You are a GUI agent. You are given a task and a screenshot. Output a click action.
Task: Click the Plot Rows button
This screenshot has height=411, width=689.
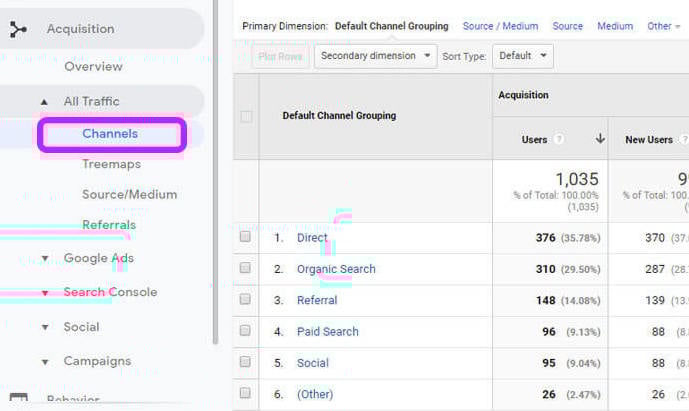[280, 56]
